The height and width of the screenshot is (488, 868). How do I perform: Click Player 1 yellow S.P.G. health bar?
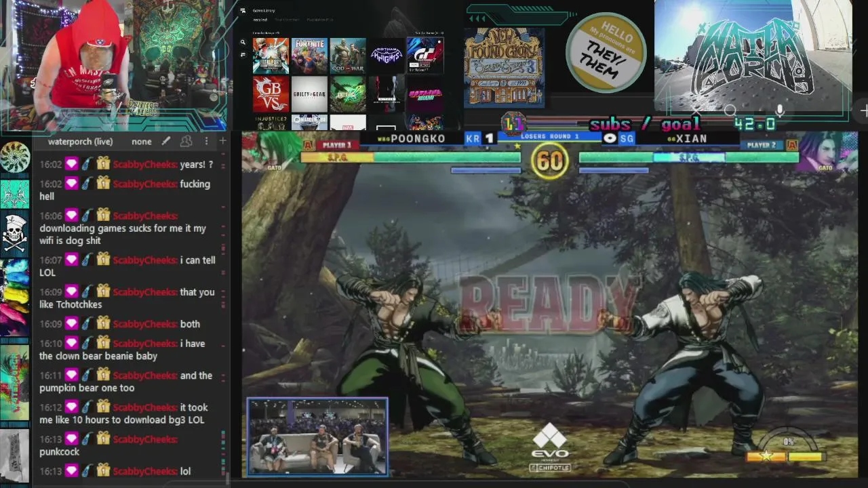(337, 157)
